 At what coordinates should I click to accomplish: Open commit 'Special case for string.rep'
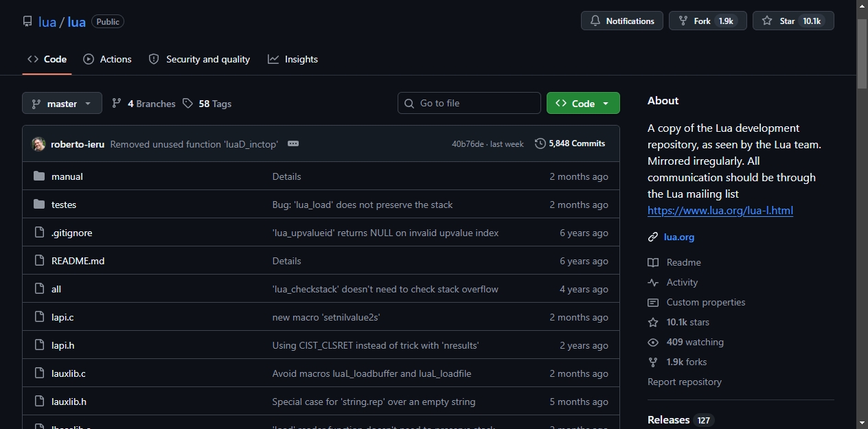[374, 402]
